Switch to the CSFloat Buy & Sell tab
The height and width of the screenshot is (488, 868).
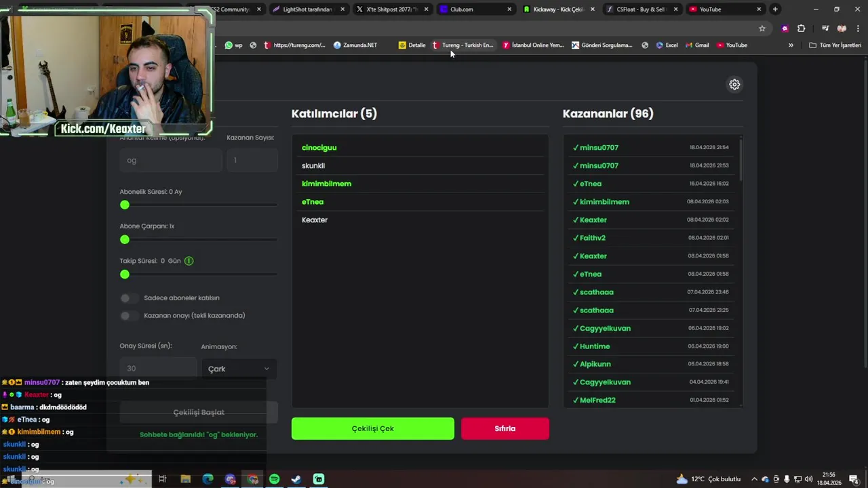pos(642,9)
